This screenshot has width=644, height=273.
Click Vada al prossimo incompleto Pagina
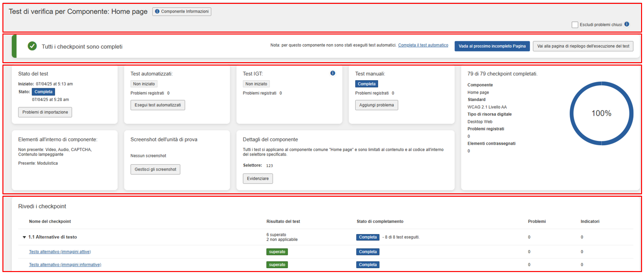492,46
